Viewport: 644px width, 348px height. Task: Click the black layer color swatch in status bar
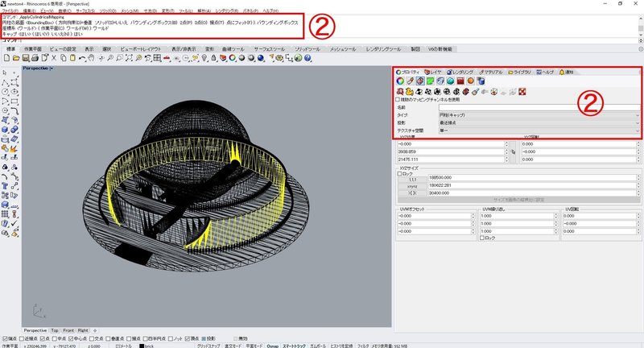(142, 345)
